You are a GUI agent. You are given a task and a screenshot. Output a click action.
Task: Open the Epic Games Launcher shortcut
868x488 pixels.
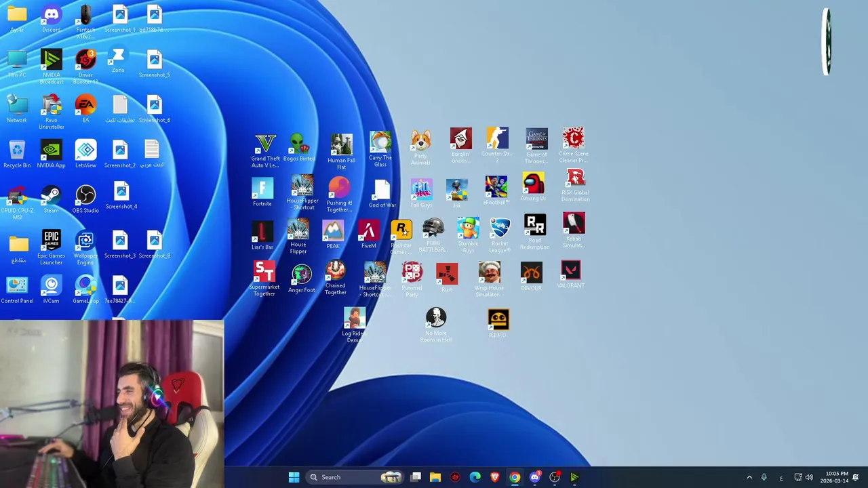pos(52,248)
